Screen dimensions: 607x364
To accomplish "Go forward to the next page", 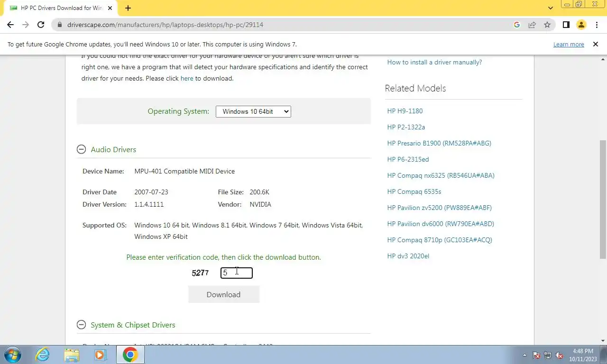I will coord(26,25).
